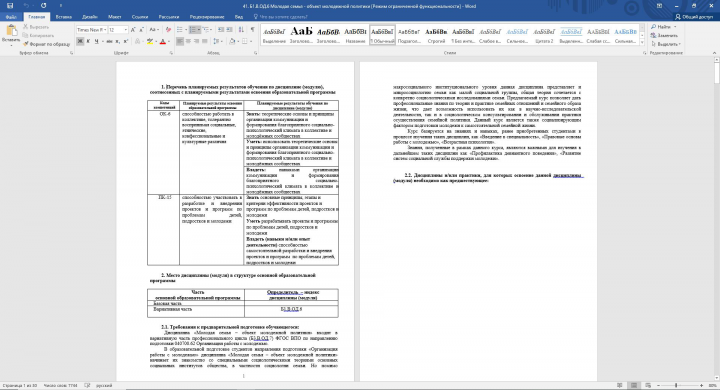Click the shading paint bucket icon
The height and width of the screenshot is (390, 720).
pyautogui.click(x=232, y=41)
